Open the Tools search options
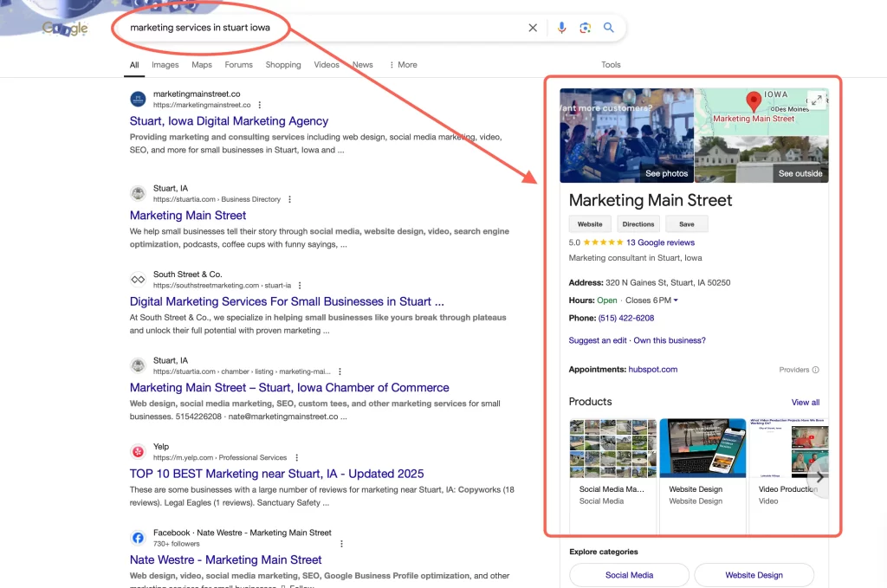This screenshot has height=588, width=887. (611, 65)
